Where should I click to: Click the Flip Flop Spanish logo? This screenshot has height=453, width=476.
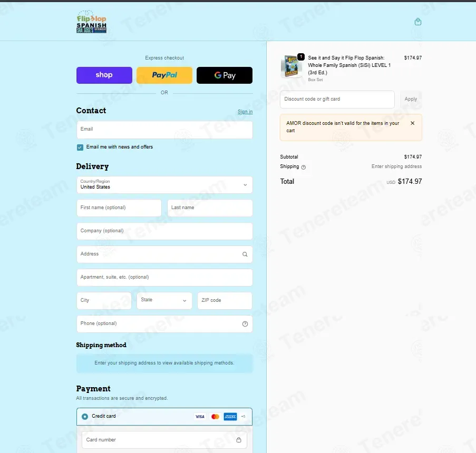[x=91, y=22]
